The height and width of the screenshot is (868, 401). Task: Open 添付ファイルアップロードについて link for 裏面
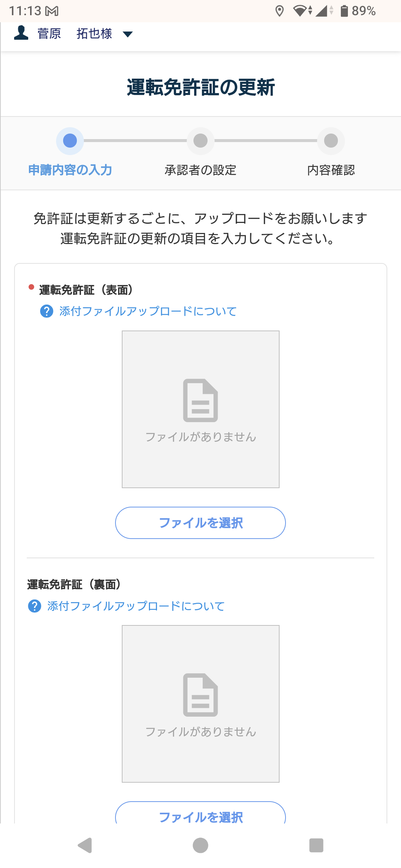[136, 606]
